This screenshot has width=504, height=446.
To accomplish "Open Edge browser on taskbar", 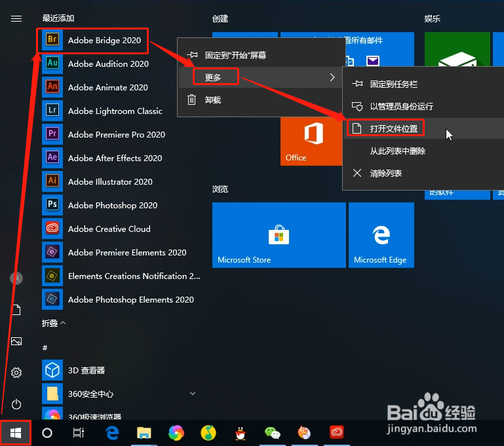I will (x=112, y=433).
